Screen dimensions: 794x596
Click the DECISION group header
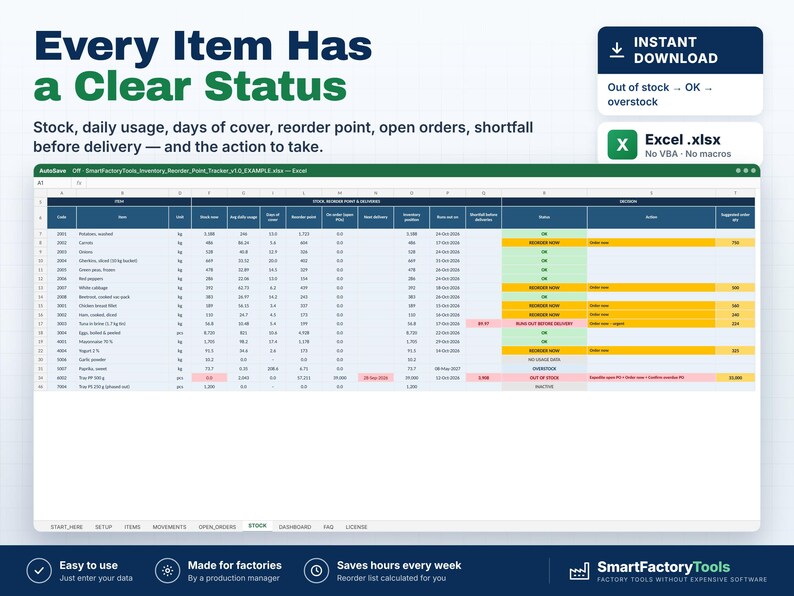point(628,202)
